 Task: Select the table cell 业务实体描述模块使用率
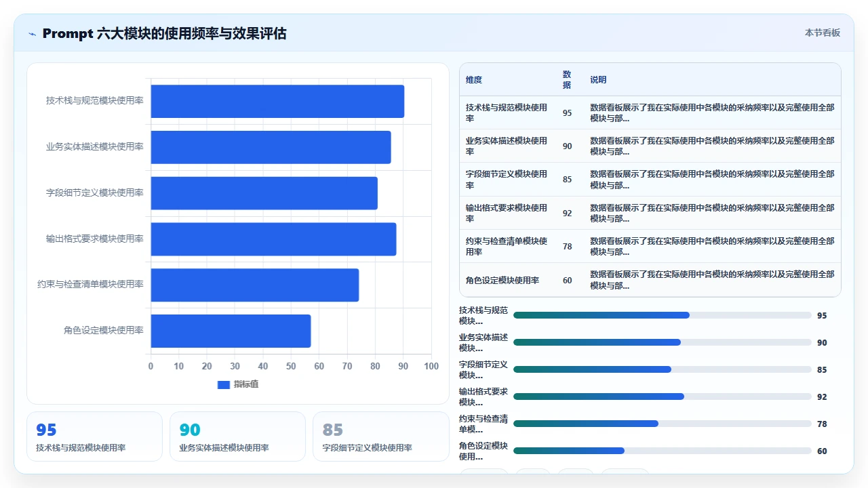click(507, 146)
